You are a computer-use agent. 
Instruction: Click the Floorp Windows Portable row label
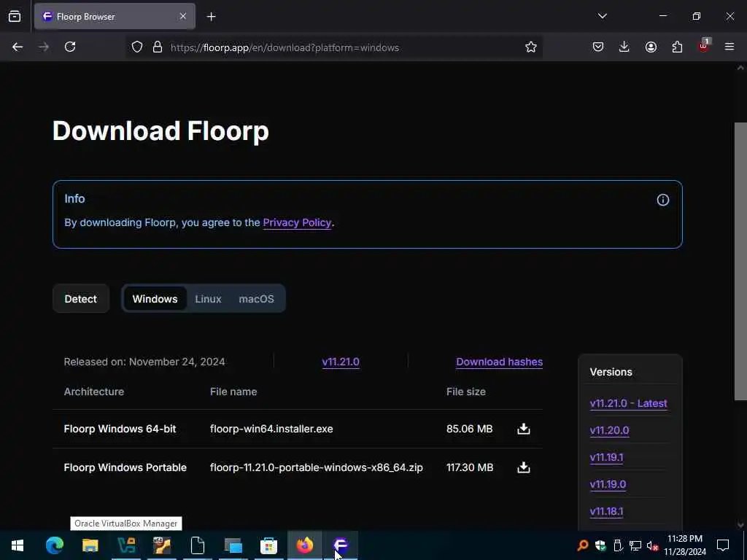tap(125, 467)
